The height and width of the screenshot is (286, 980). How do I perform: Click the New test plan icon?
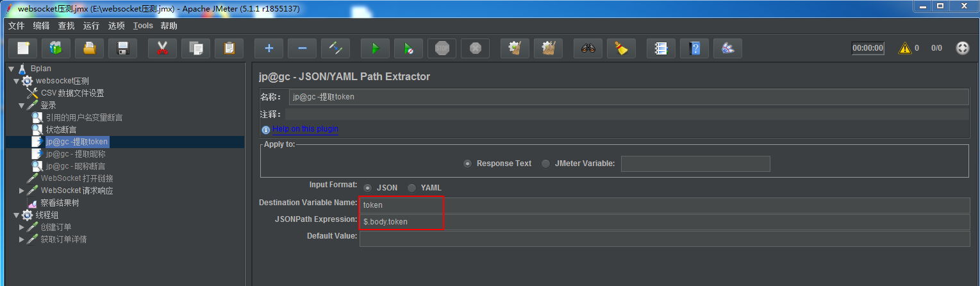click(23, 48)
